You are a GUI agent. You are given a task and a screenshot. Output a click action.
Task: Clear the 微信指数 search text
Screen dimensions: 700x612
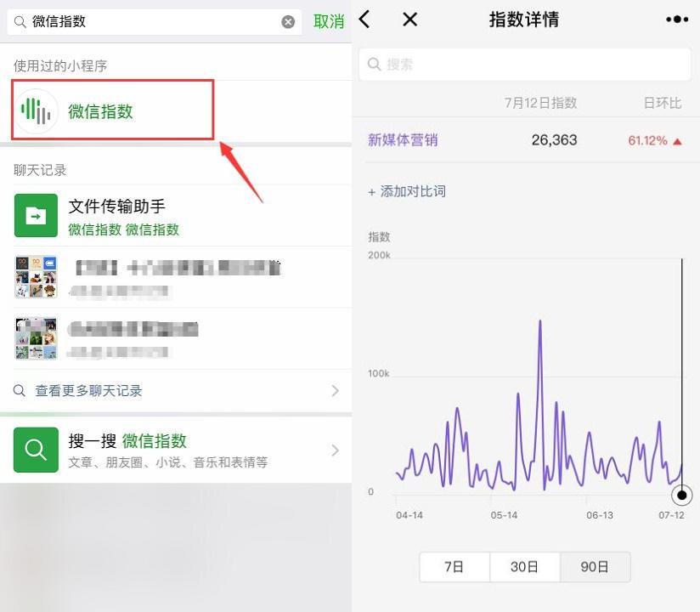(288, 21)
